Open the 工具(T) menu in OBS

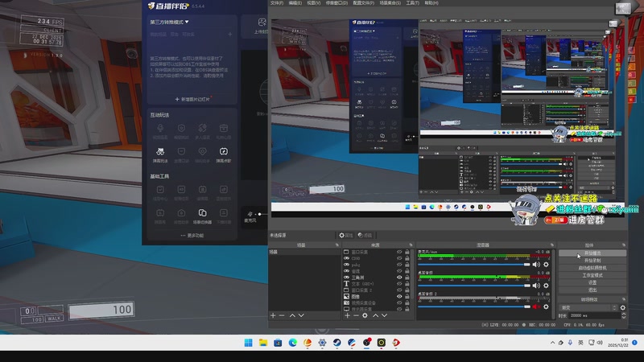[413, 3]
